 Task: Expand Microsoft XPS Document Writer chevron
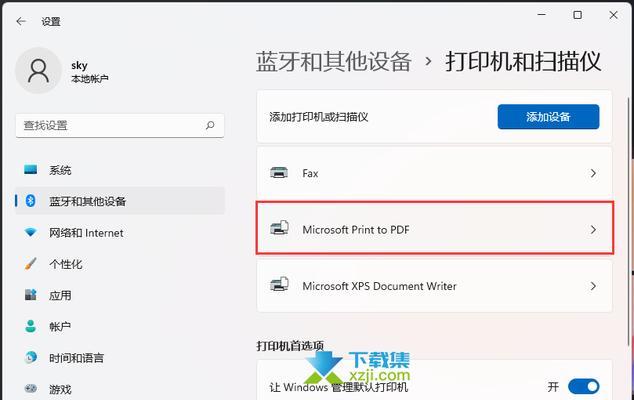pos(593,286)
